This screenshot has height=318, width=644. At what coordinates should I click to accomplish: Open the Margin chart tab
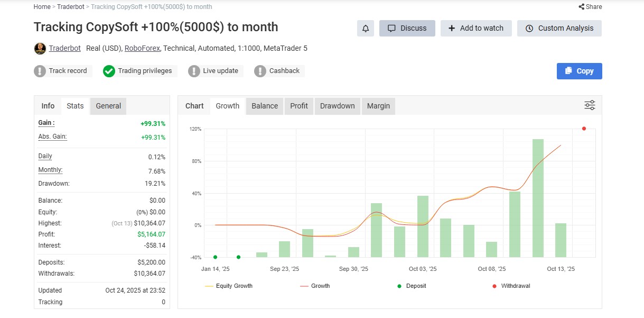tap(378, 106)
